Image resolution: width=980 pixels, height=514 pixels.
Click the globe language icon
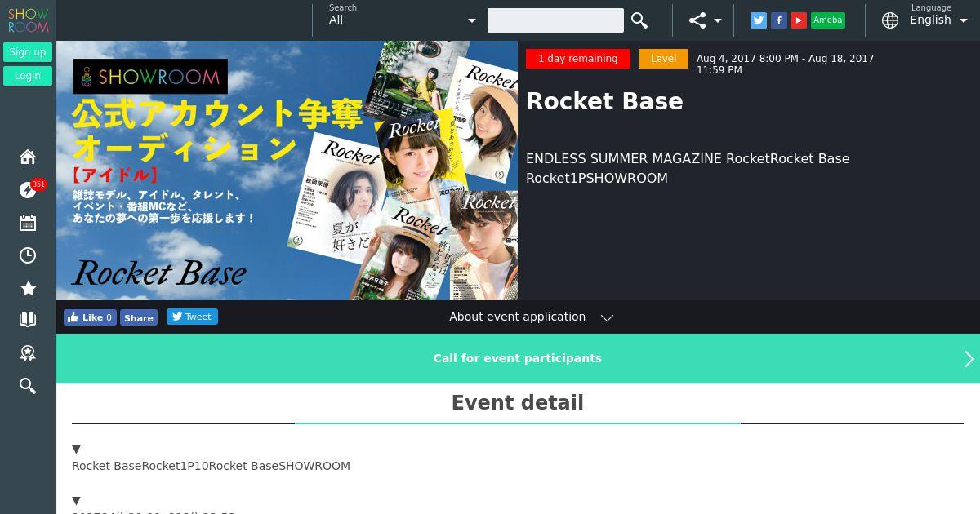[x=890, y=20]
